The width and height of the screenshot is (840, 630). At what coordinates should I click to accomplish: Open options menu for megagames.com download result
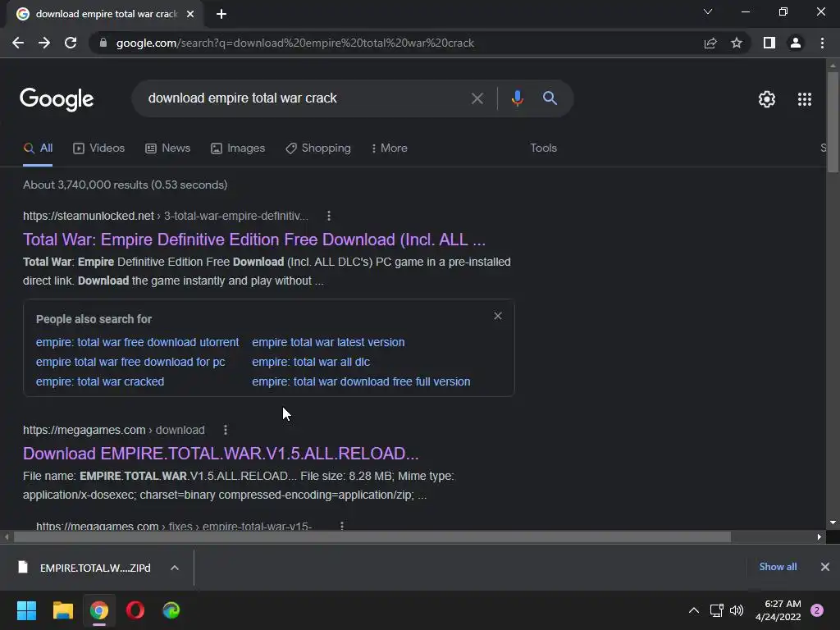[x=226, y=430]
